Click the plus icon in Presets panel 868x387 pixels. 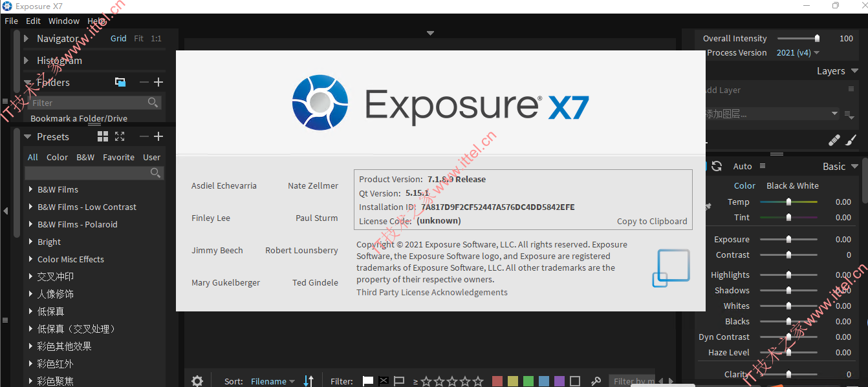(x=158, y=136)
